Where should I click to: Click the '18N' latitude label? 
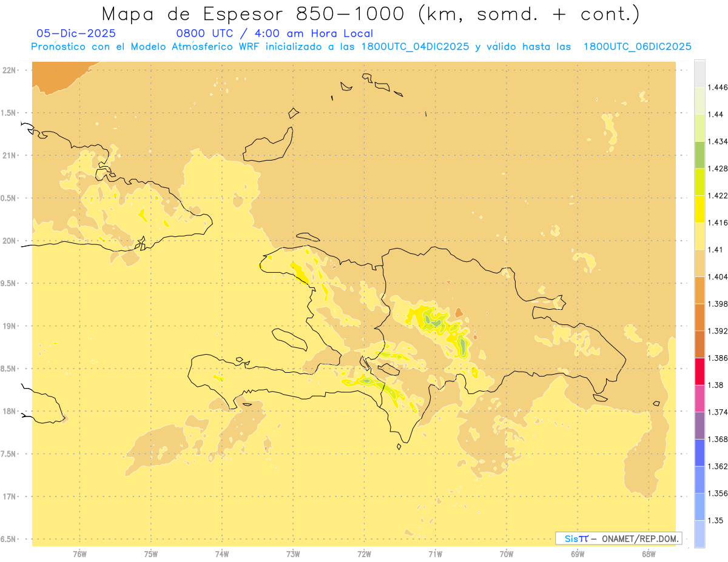pos(9,412)
